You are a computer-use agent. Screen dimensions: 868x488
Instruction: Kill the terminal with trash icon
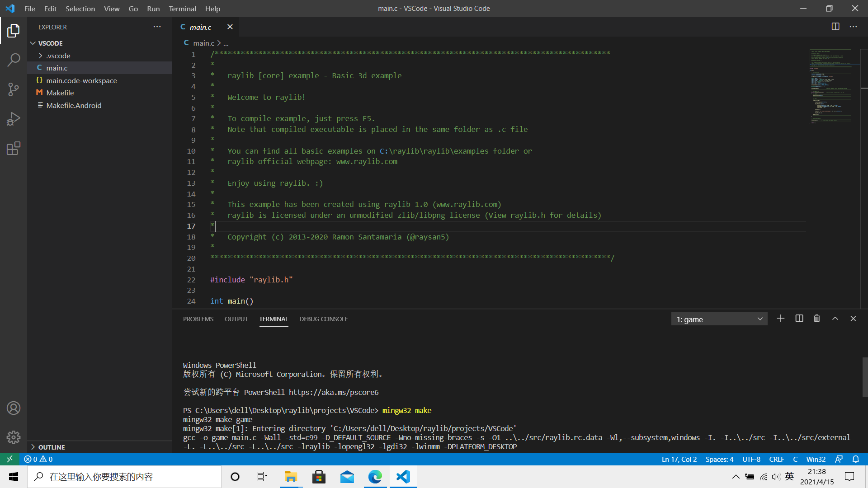817,319
